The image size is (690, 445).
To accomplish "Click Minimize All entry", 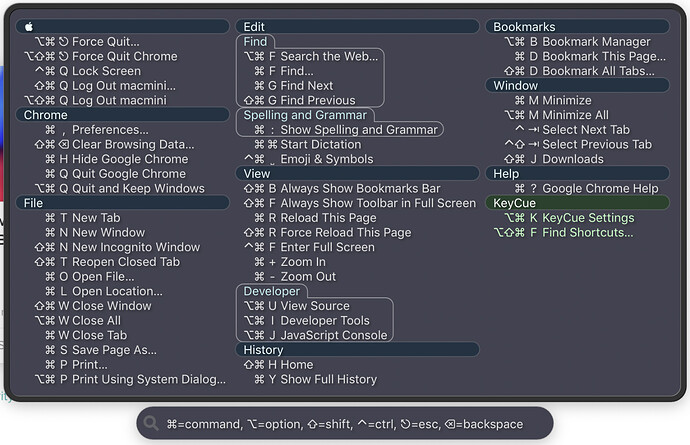I will pyautogui.click(x=557, y=115).
